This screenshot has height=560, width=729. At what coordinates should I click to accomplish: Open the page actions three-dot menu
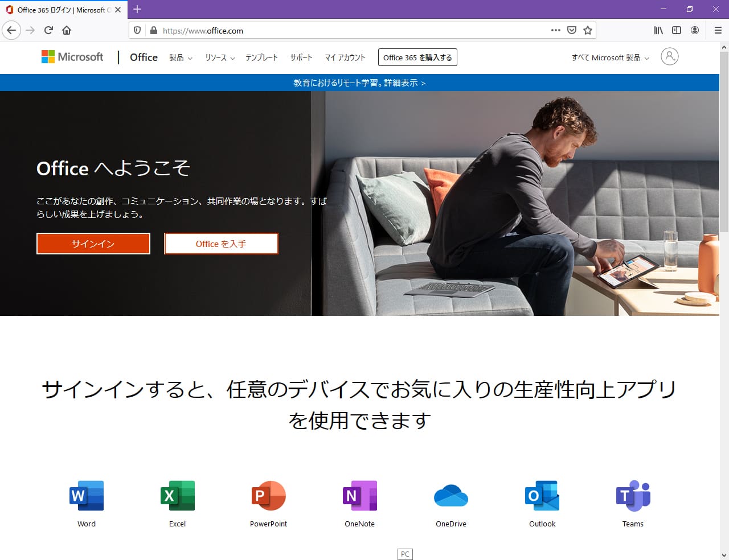[556, 30]
